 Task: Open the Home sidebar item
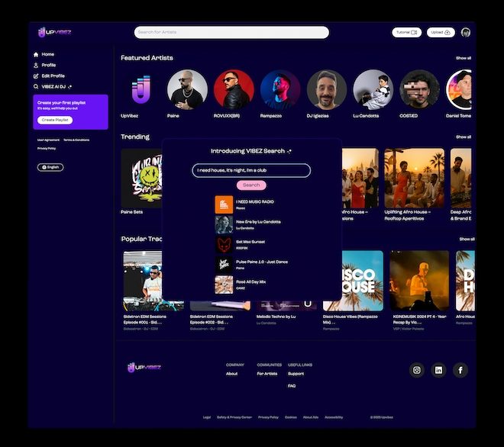pyautogui.click(x=44, y=54)
